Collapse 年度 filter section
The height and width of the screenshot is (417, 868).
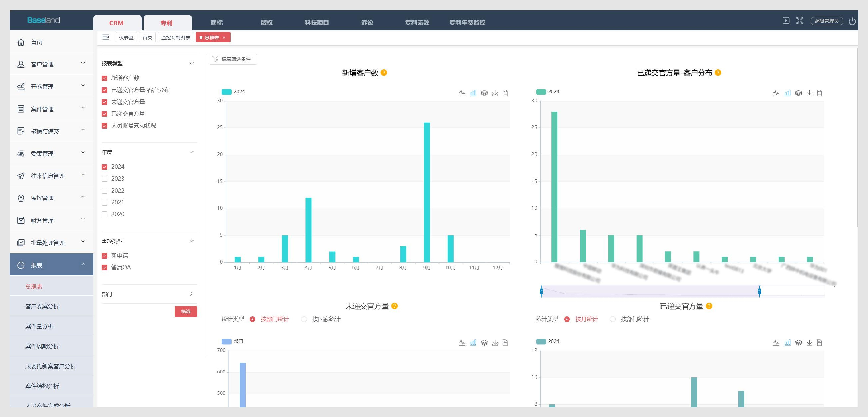[x=191, y=152]
